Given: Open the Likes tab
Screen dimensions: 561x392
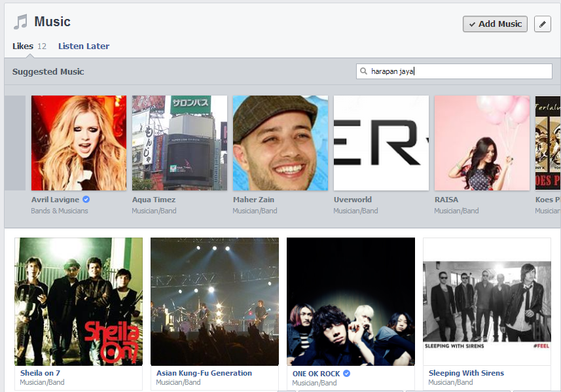Looking at the screenshot, I should (x=23, y=46).
